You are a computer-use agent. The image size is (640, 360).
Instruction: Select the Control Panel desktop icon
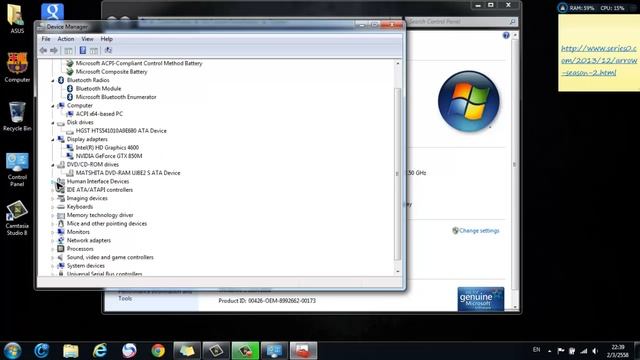click(17, 169)
